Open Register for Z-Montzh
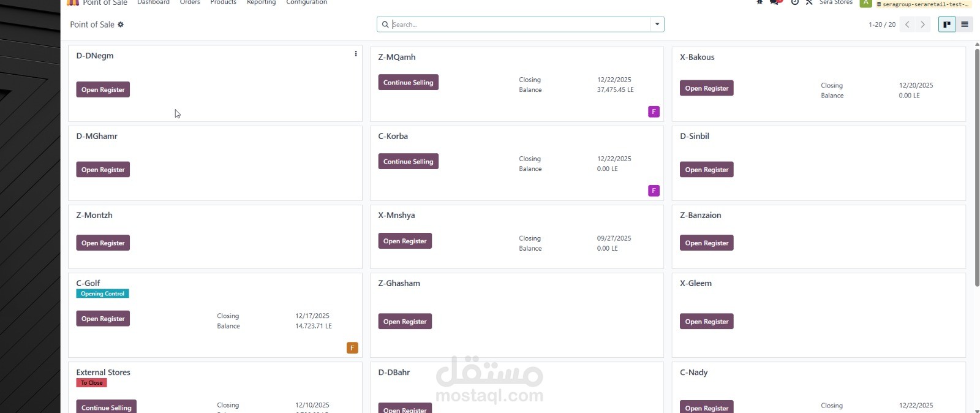Viewport: 980px width, 413px height. click(x=103, y=243)
